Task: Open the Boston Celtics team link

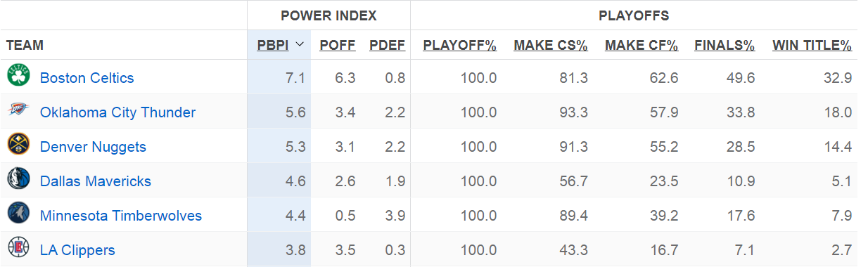Action: [87, 78]
